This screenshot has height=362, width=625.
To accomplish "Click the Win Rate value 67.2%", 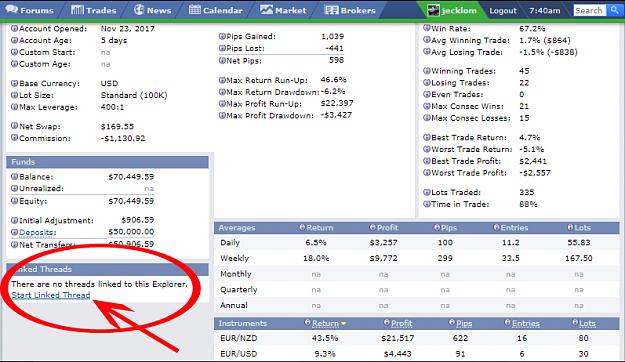I will pos(532,28).
